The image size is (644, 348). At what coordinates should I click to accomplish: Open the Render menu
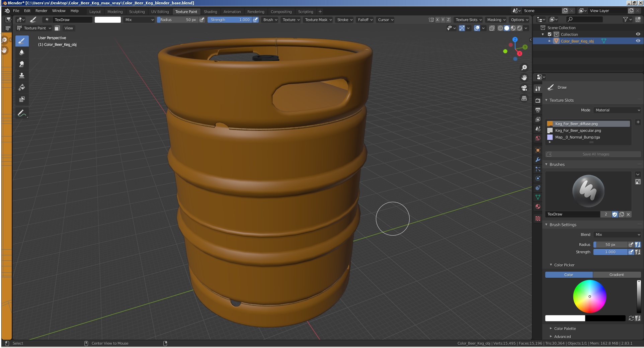pyautogui.click(x=41, y=11)
